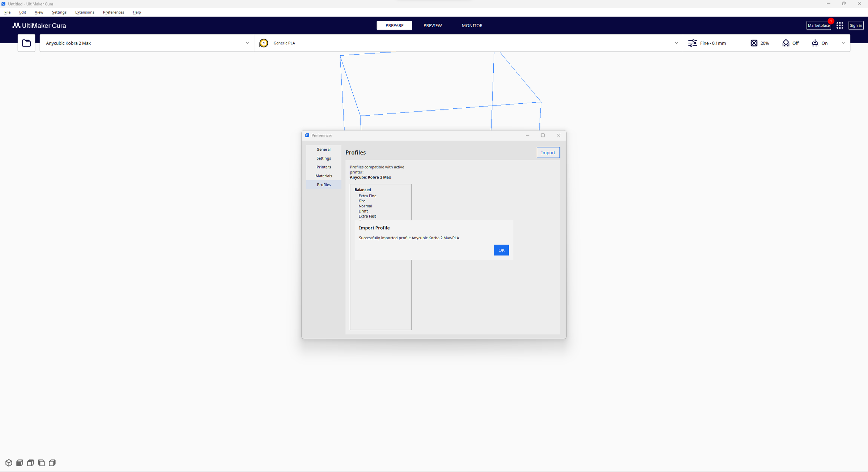This screenshot has width=868, height=472.
Task: Select the Right side view cube icon
Action: [52, 463]
